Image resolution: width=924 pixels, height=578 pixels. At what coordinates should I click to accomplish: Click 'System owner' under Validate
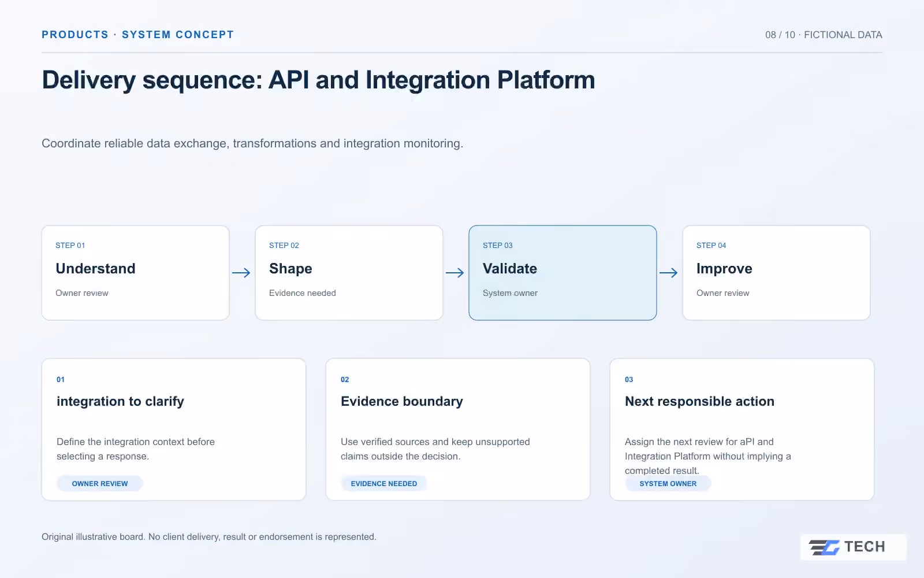pyautogui.click(x=510, y=293)
